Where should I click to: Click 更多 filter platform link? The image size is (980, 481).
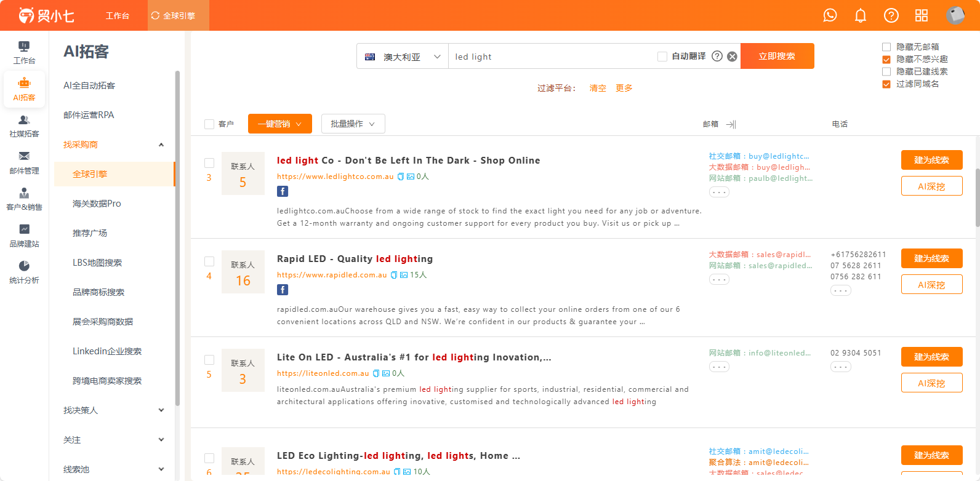[x=624, y=88]
